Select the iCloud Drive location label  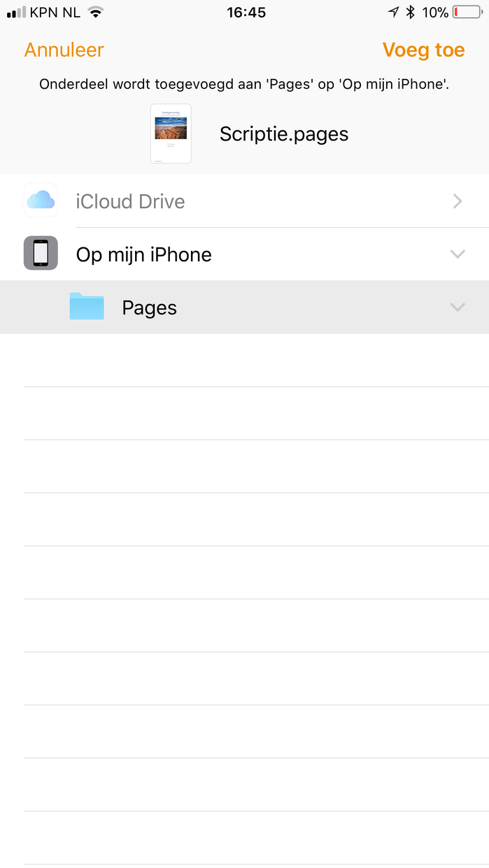pyautogui.click(x=131, y=201)
